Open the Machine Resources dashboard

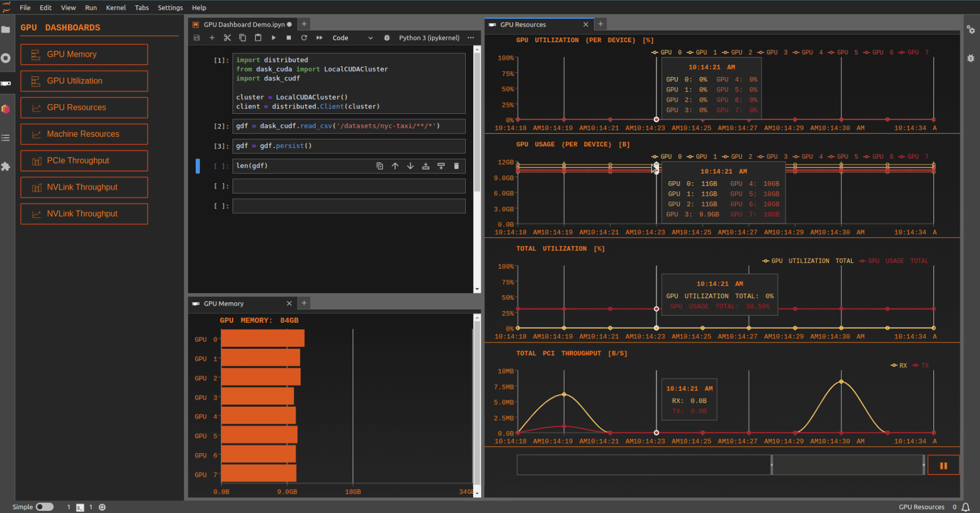pyautogui.click(x=84, y=134)
